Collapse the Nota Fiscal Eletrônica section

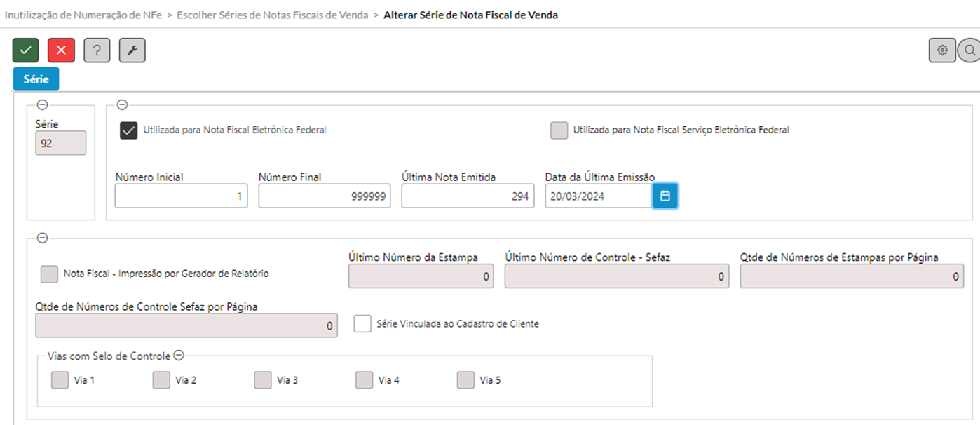(122, 104)
